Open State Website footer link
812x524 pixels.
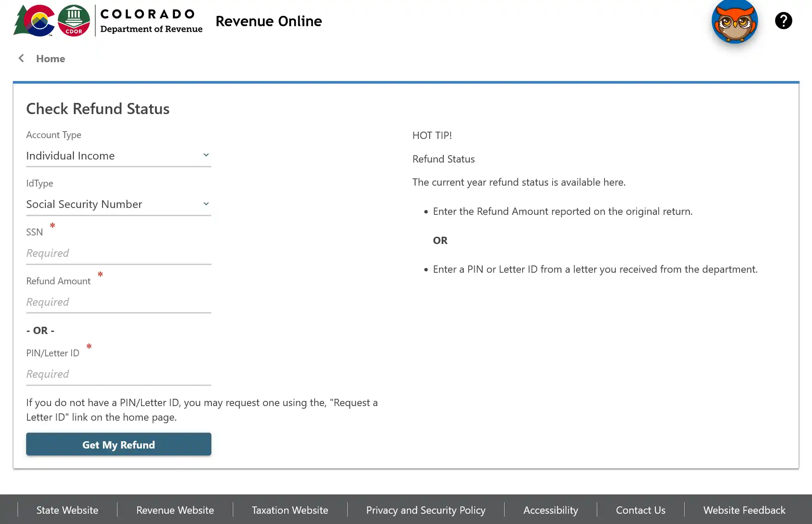67,510
